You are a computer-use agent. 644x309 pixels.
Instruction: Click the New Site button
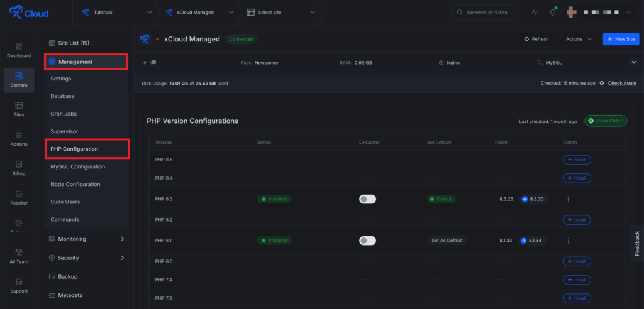click(x=620, y=39)
